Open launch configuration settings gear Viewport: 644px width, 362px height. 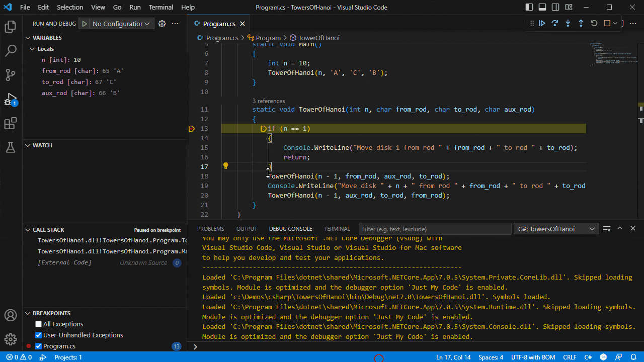tap(162, 23)
